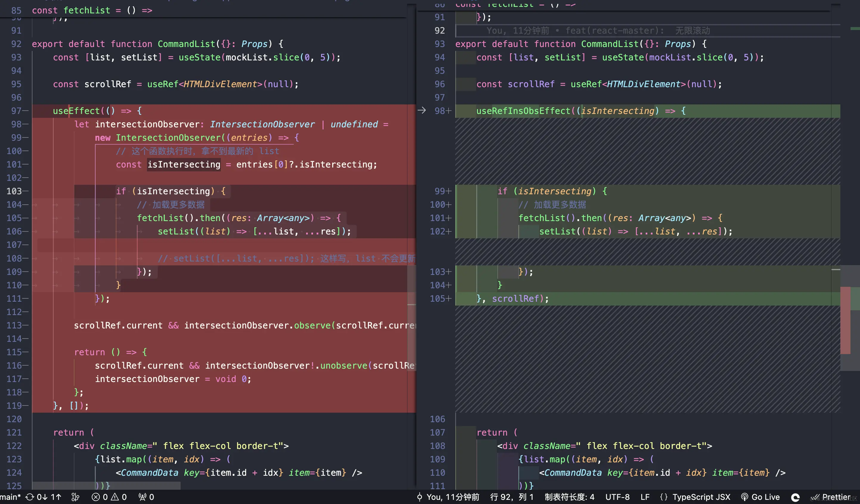The height and width of the screenshot is (504, 860).
Task: Click the curly braces language status icon
Action: (x=664, y=497)
